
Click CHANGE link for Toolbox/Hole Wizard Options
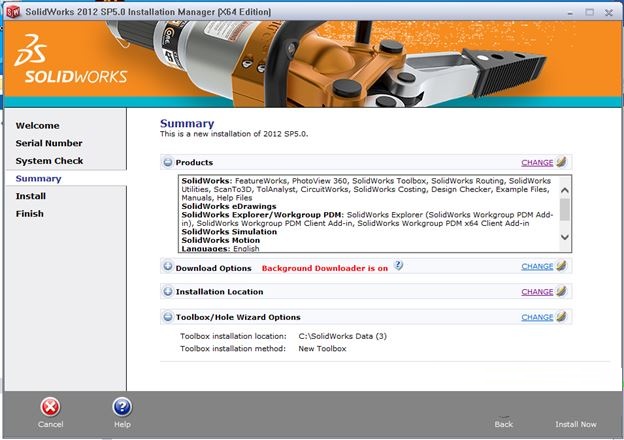[x=537, y=317]
